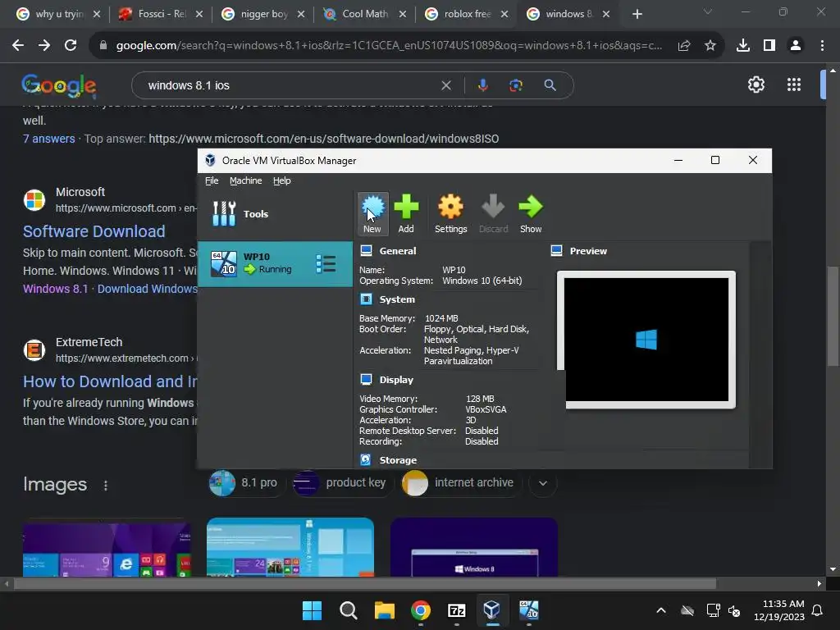
Task: Open 7-Zip from the taskbar
Action: pos(456,610)
